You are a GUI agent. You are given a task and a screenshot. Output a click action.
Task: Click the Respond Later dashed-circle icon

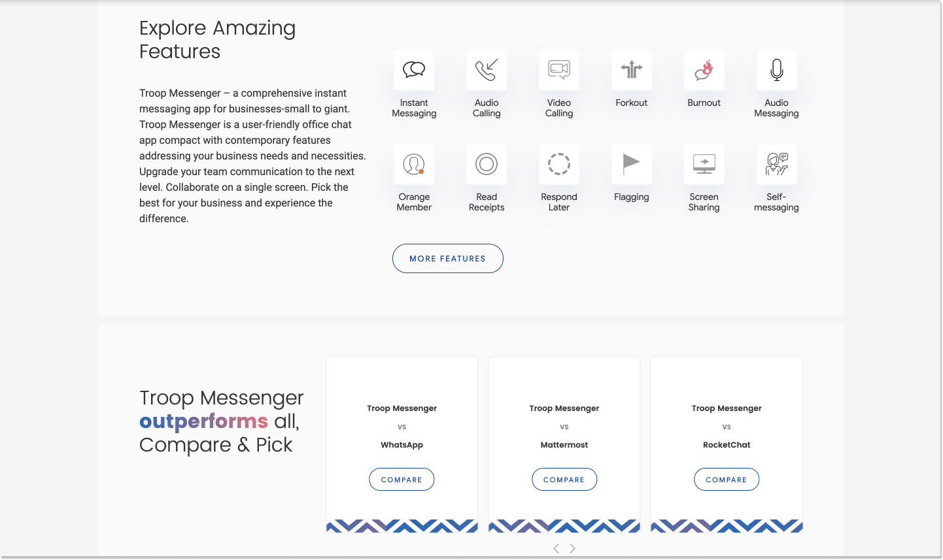click(559, 164)
